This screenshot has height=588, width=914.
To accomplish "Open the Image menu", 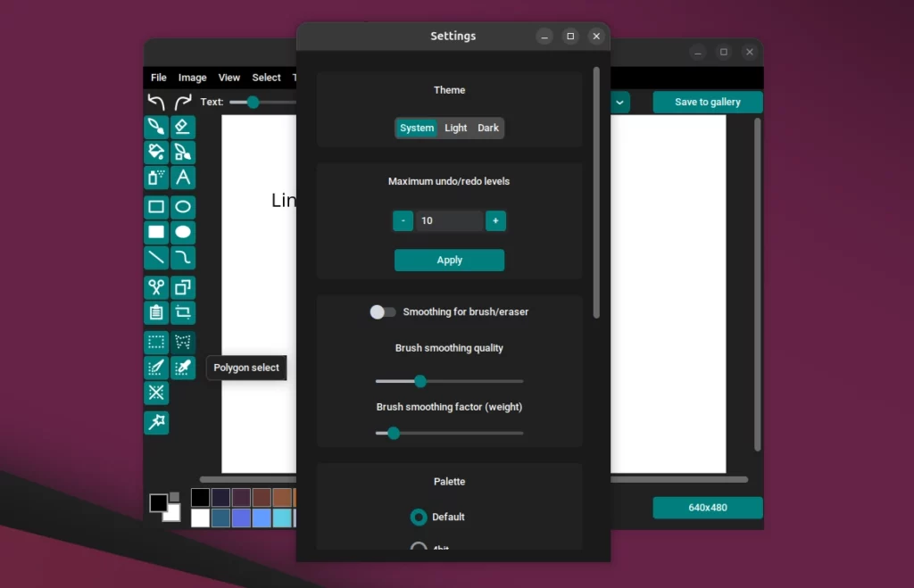I will click(x=192, y=78).
